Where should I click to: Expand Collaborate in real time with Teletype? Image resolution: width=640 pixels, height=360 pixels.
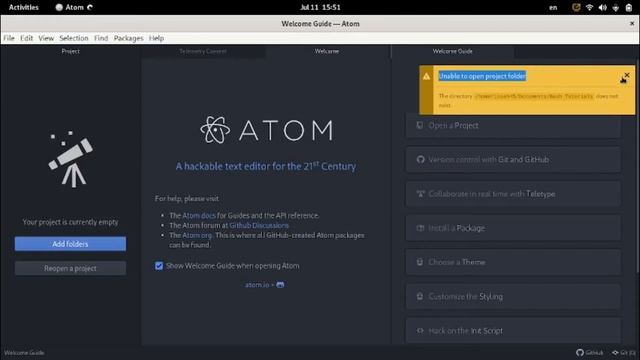pyautogui.click(x=513, y=194)
